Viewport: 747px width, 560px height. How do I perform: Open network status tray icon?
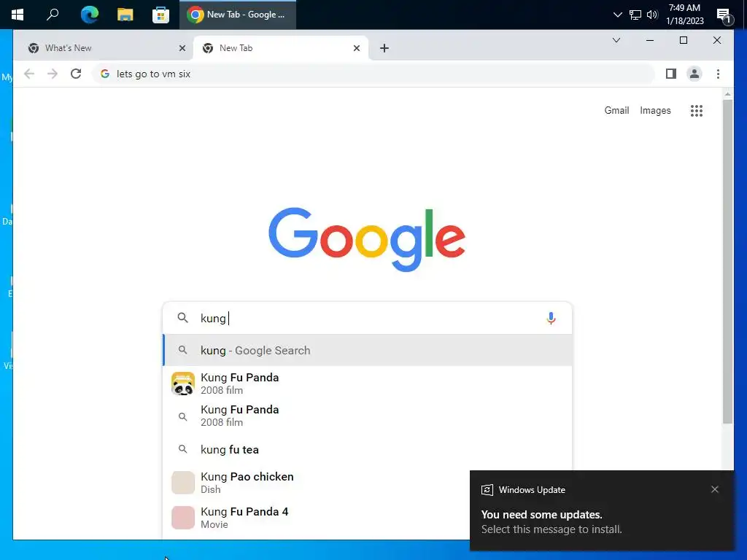click(x=635, y=15)
